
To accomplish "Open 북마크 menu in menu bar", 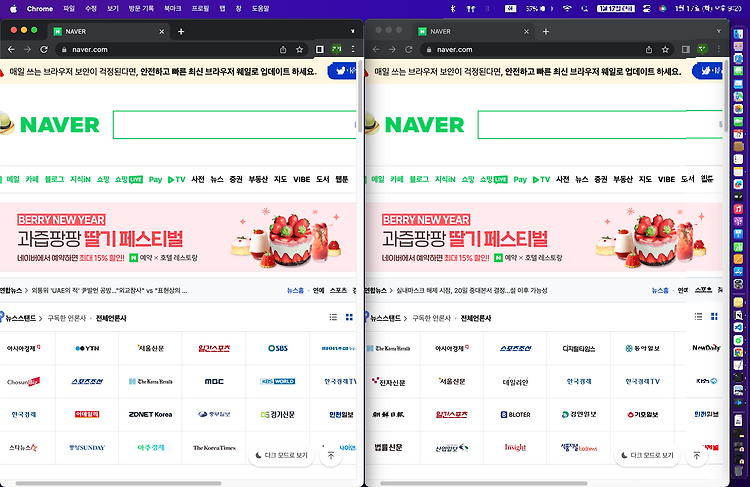I will [x=173, y=9].
